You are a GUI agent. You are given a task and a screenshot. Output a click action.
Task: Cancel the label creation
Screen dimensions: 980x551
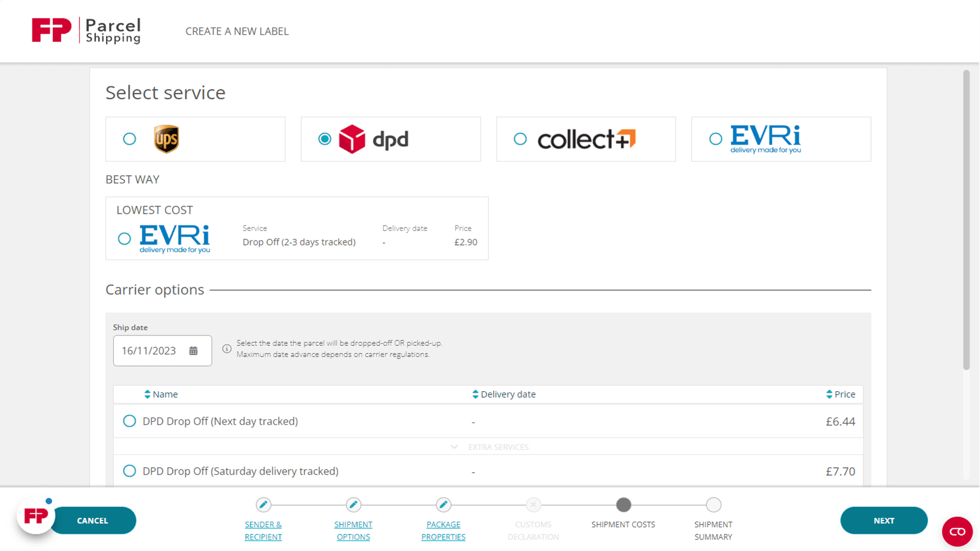pyautogui.click(x=92, y=520)
